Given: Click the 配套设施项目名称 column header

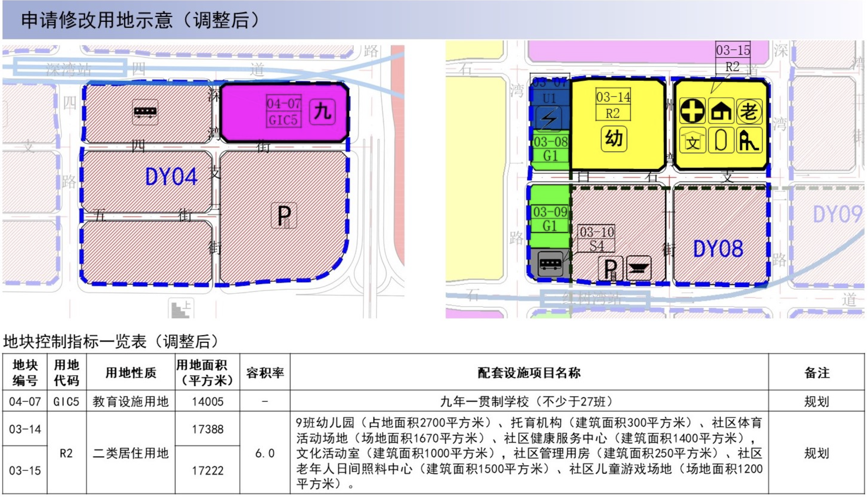Looking at the screenshot, I should [x=529, y=373].
